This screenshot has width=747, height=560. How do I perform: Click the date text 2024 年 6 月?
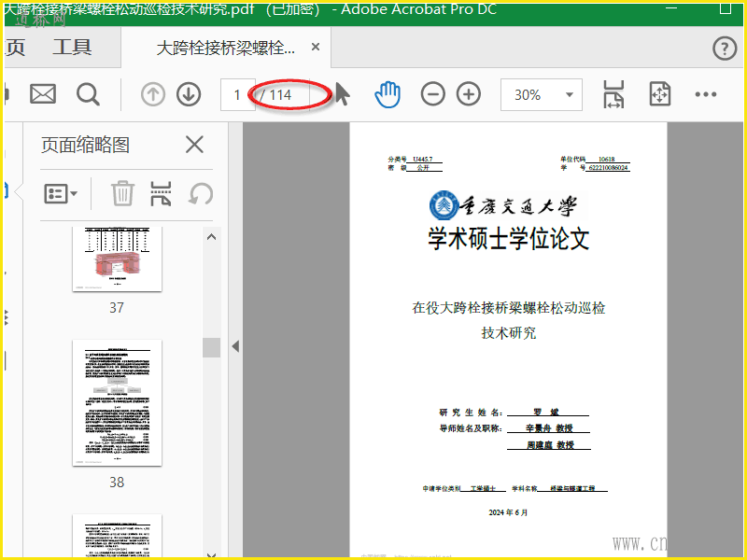[x=508, y=512]
